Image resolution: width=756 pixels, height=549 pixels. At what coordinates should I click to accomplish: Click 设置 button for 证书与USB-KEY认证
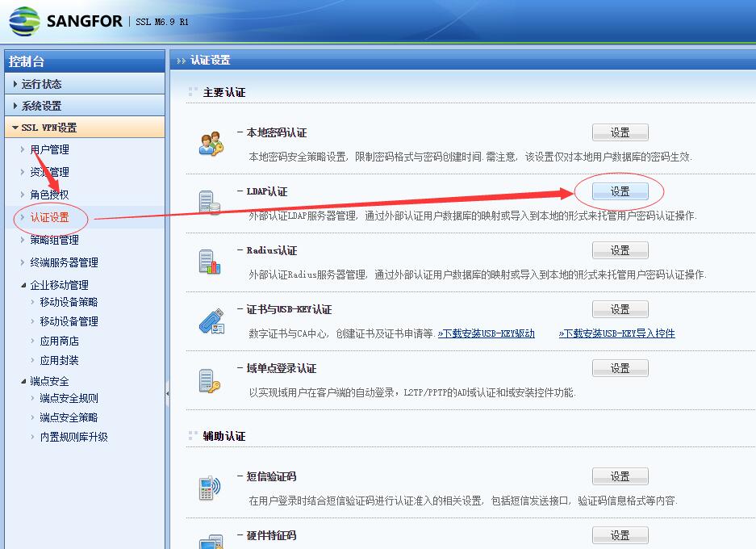click(620, 308)
